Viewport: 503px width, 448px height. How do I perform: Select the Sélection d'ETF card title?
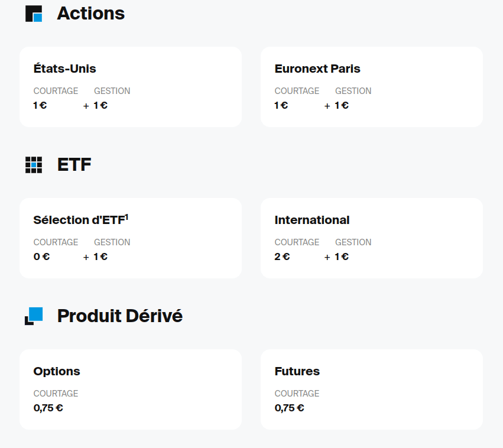click(78, 220)
